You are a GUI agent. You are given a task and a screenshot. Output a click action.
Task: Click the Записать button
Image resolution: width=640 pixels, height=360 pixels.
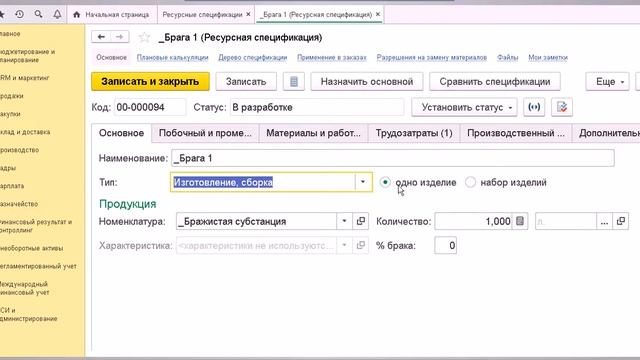pyautogui.click(x=246, y=82)
